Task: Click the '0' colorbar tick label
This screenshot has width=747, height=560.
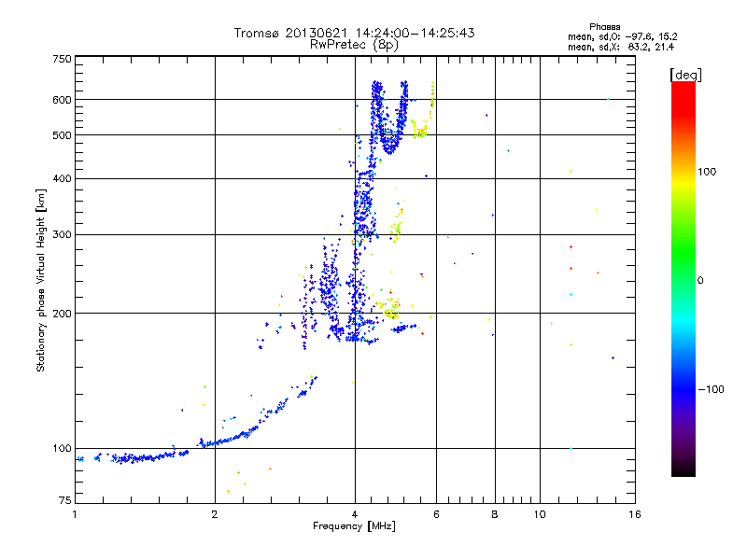Action: click(x=700, y=280)
